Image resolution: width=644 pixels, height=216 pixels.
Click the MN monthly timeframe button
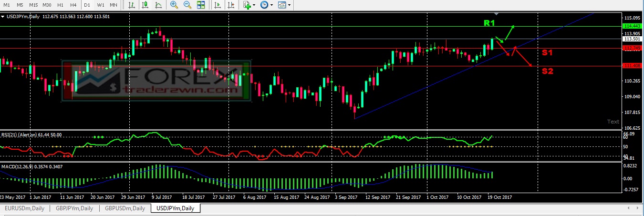pyautogui.click(x=114, y=5)
